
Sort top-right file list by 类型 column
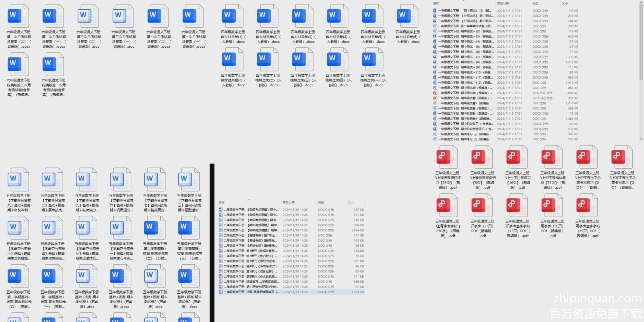point(535,3)
